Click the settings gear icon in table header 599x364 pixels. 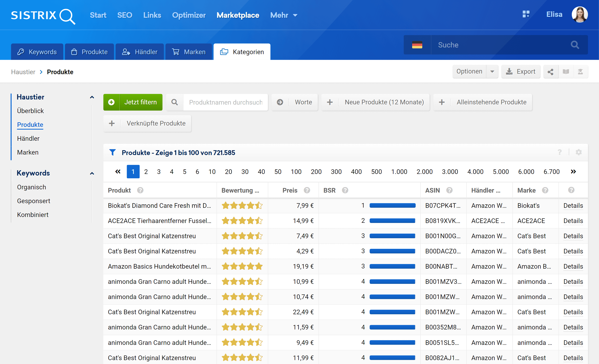(578, 153)
